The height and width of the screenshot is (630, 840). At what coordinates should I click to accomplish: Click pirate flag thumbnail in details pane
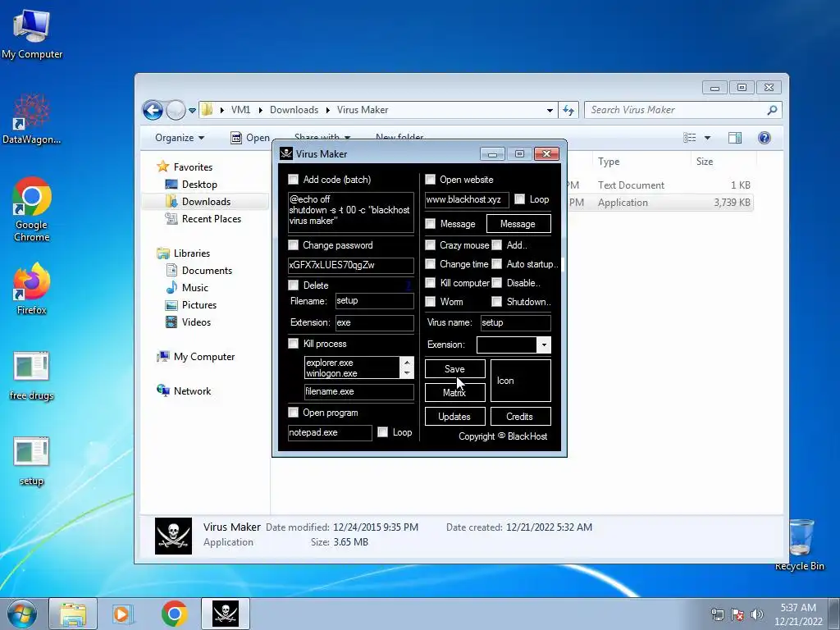coord(173,536)
